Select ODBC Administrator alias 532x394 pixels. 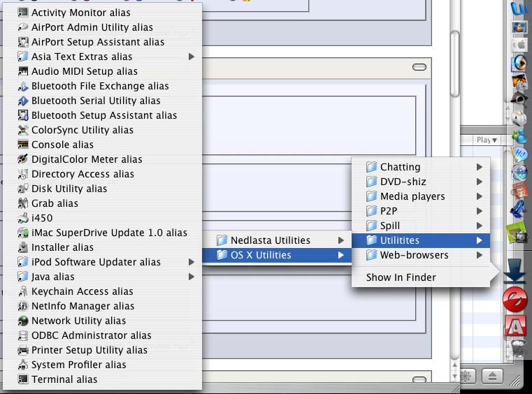click(x=103, y=335)
